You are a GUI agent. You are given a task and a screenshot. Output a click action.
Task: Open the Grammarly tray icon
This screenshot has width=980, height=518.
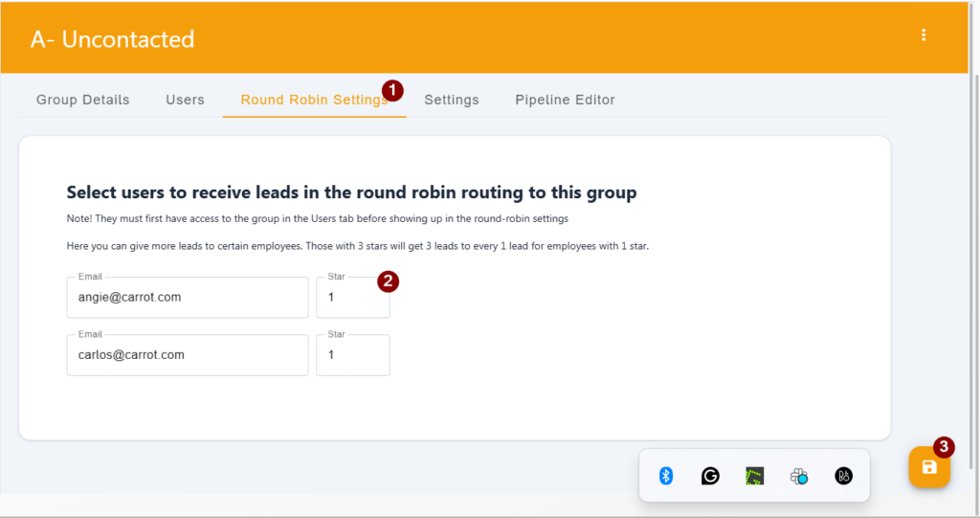click(710, 476)
